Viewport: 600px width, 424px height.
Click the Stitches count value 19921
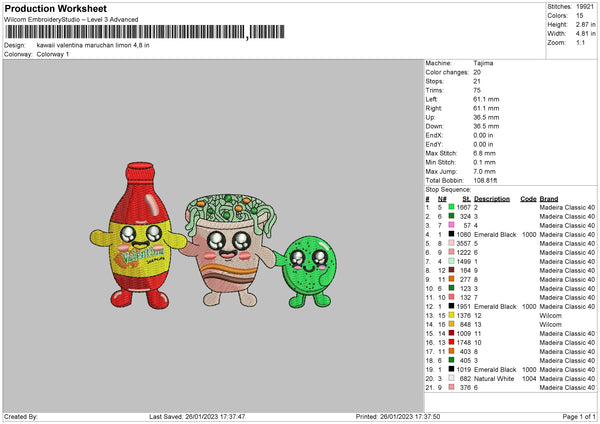tap(587, 6)
